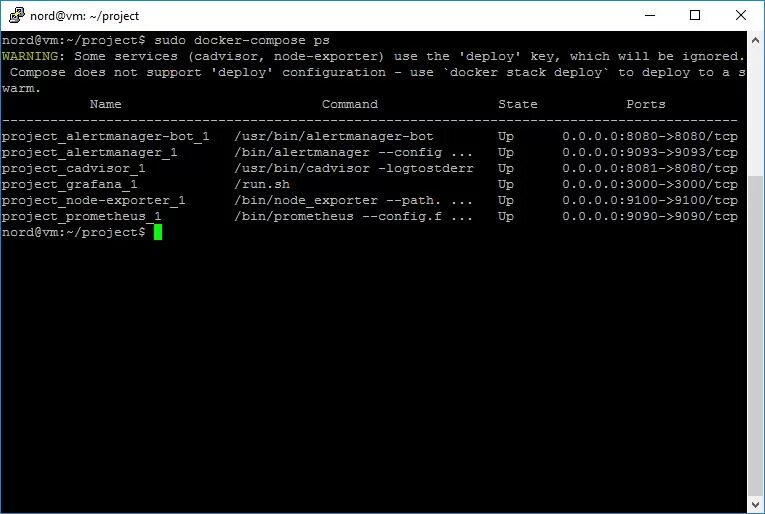Click '/usr/bin/cadvisor -logtostderr' command text

[x=354, y=169]
